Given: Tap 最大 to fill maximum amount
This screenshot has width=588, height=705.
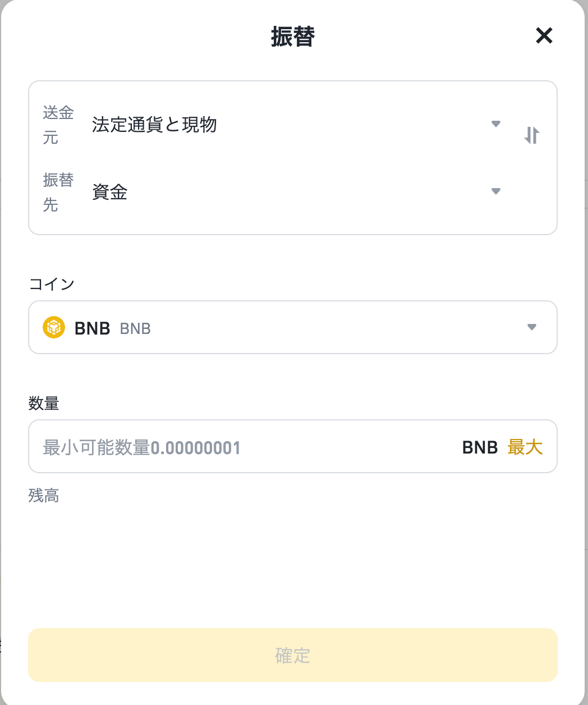Looking at the screenshot, I should (x=525, y=447).
